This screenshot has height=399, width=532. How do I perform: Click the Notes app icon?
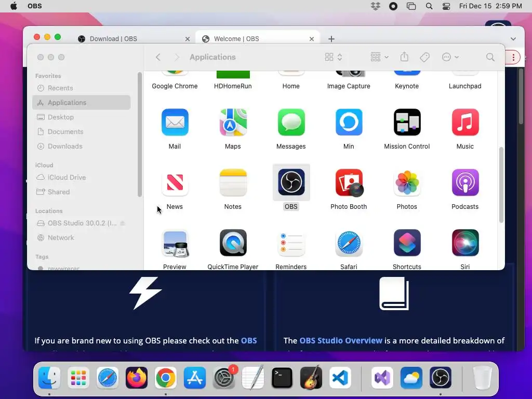pyautogui.click(x=233, y=182)
